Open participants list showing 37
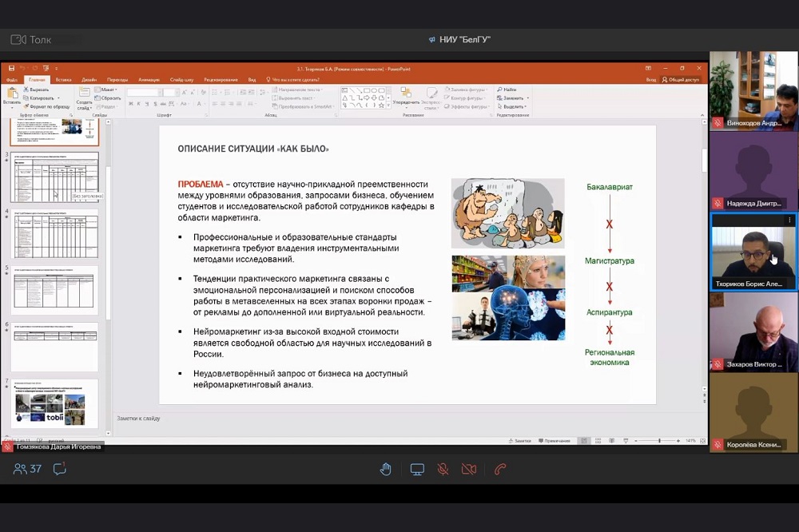Image resolution: width=799 pixels, height=532 pixels. click(x=27, y=470)
